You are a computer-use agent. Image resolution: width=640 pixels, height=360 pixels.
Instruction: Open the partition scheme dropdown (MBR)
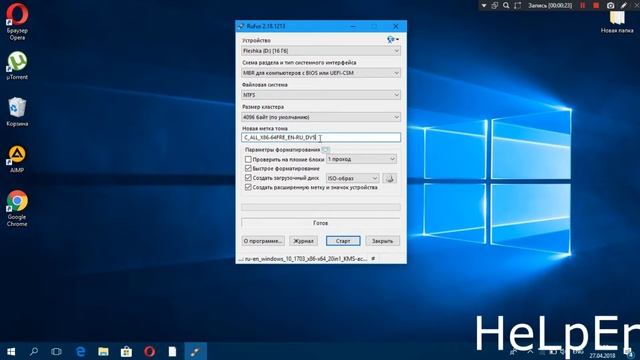pyautogui.click(x=321, y=73)
